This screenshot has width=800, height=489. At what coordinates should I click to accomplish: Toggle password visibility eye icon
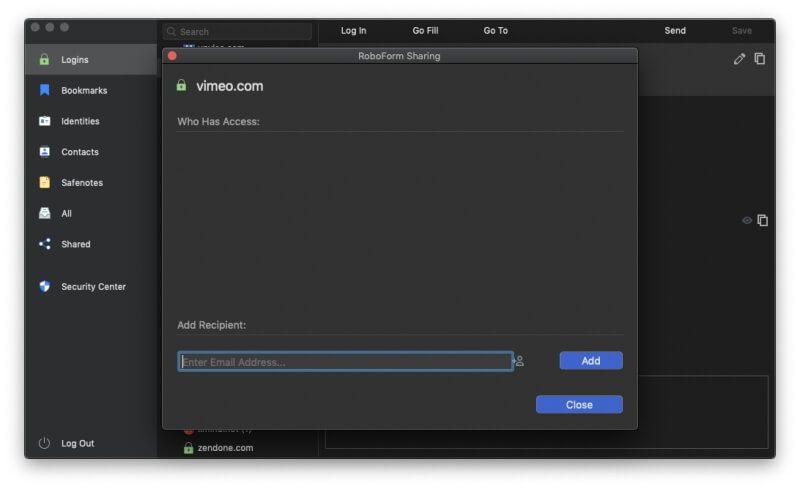(747, 221)
